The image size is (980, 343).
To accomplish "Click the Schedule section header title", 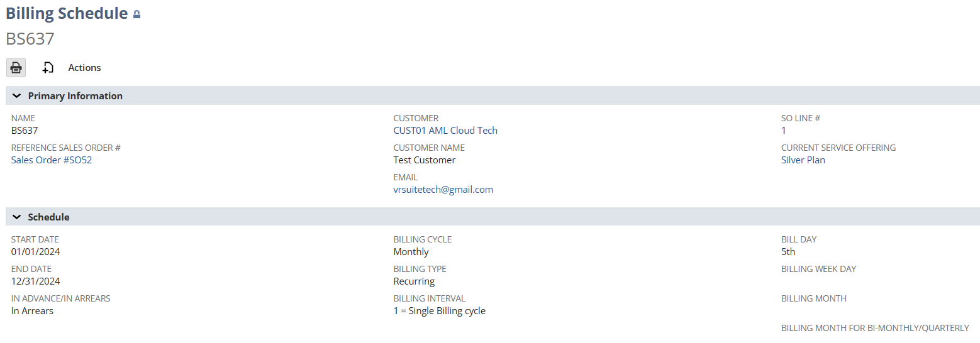I will (x=49, y=217).
